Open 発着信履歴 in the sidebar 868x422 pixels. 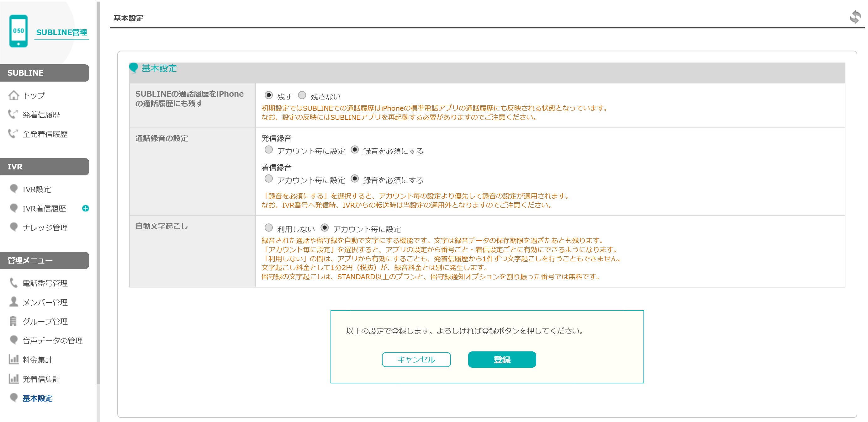pos(41,115)
